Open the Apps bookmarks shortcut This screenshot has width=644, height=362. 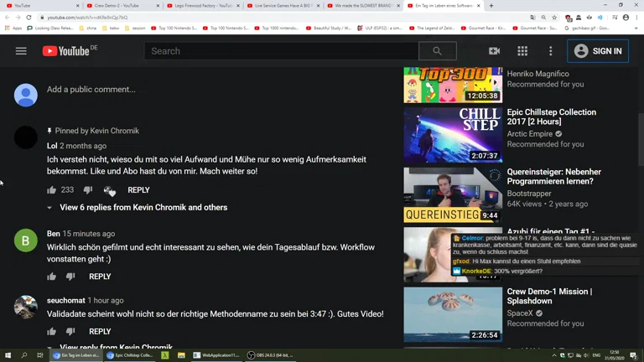tap(13, 28)
